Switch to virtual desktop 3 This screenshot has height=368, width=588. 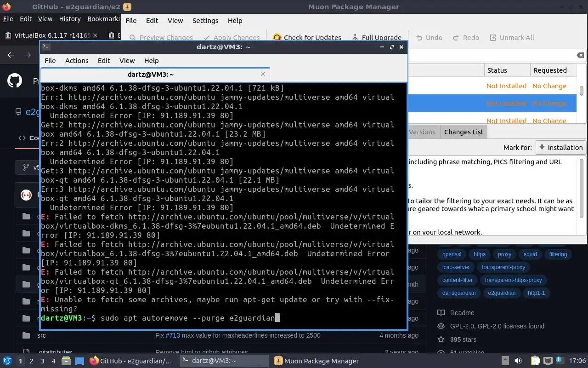click(43, 361)
